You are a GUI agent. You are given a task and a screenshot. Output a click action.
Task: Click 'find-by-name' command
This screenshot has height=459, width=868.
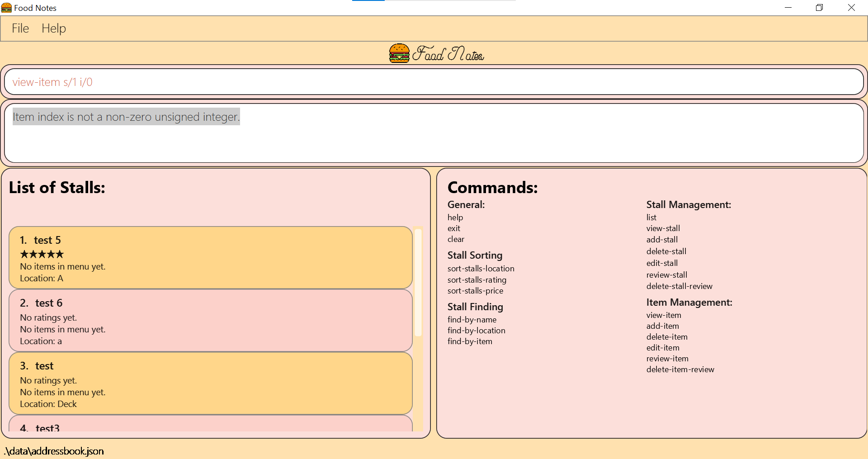click(x=472, y=320)
